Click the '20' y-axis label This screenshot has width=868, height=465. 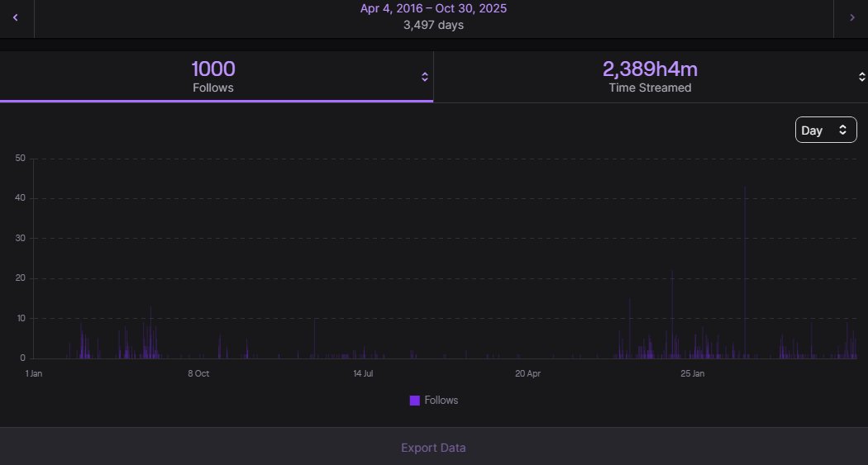[21, 278]
